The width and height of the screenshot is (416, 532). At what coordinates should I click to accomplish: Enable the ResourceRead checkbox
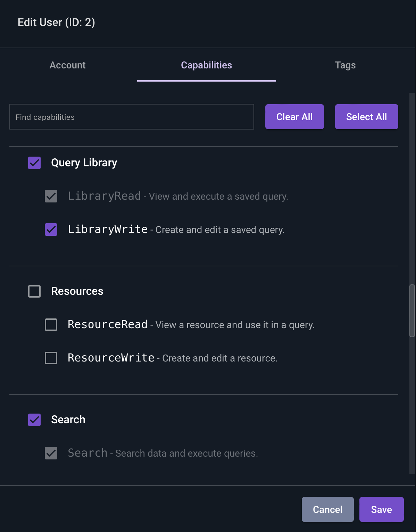pyautogui.click(x=51, y=325)
